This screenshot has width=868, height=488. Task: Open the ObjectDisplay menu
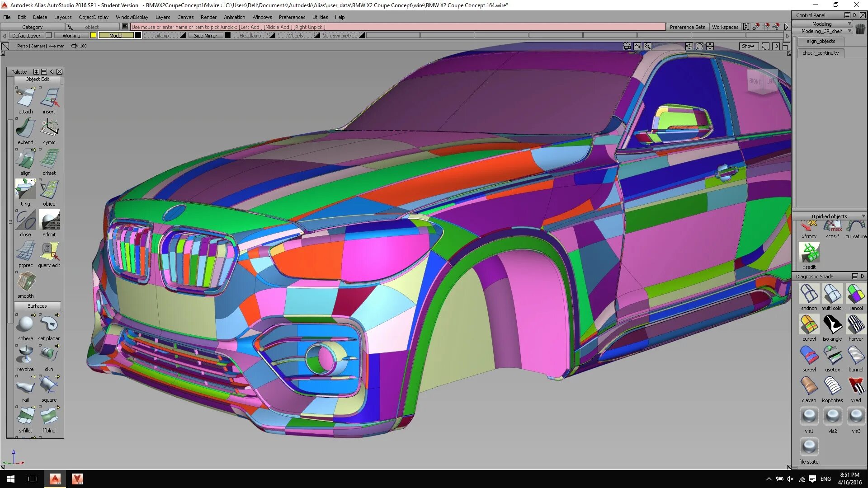pos(94,17)
